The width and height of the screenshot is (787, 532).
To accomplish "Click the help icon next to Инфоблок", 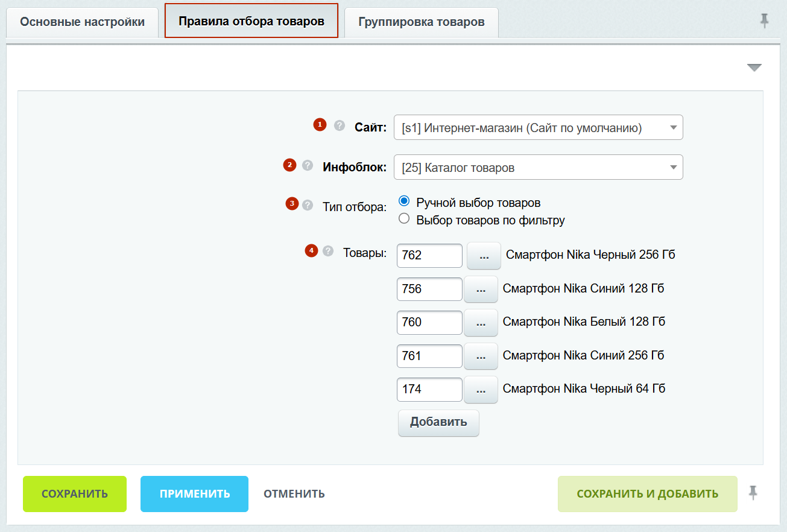I will 308,165.
